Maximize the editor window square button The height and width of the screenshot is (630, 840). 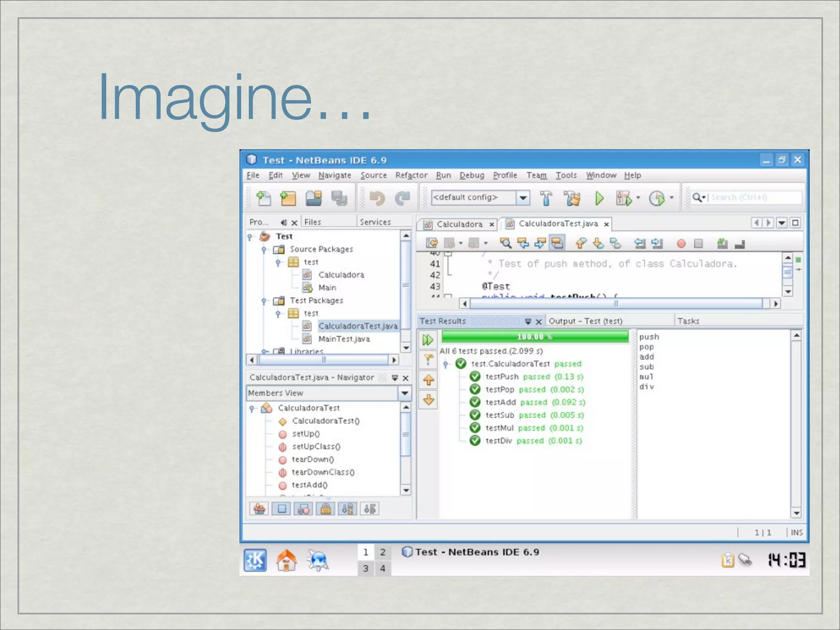click(795, 223)
